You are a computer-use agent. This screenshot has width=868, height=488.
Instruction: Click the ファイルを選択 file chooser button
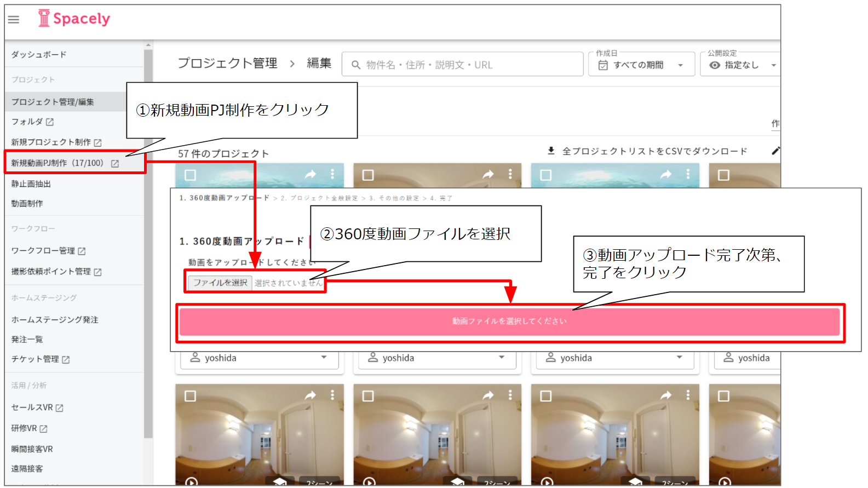[x=220, y=283]
